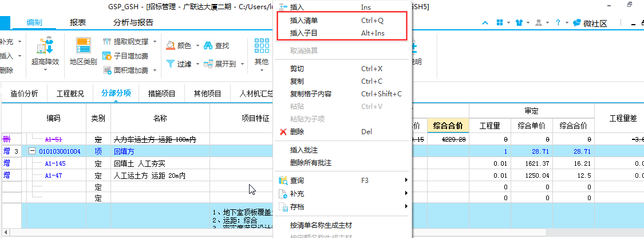Collapse the 010103001004 tree row
The height and width of the screenshot is (238, 644).
[x=33, y=151]
